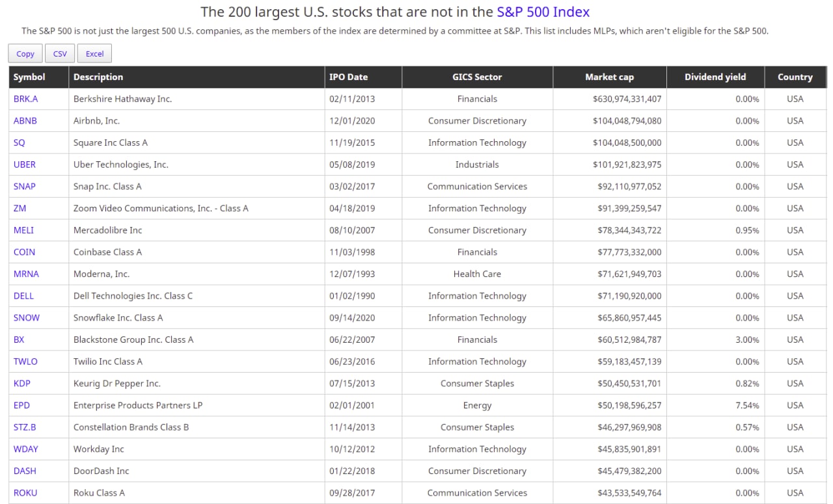Export the table as CSV
This screenshot has width=833, height=504.
click(x=60, y=54)
